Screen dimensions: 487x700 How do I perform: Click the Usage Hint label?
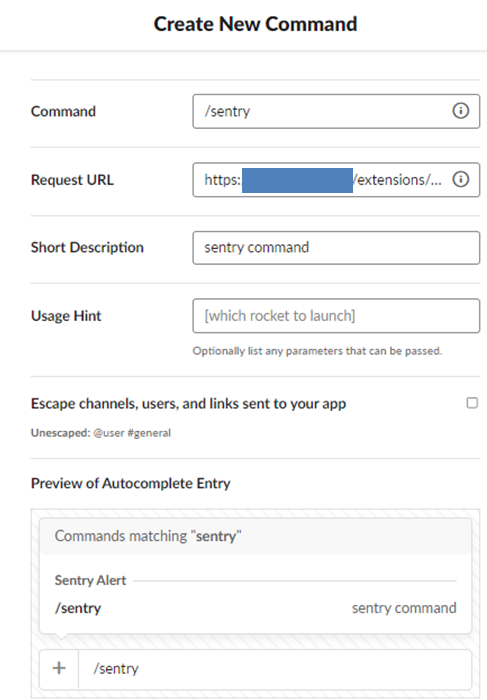66,316
